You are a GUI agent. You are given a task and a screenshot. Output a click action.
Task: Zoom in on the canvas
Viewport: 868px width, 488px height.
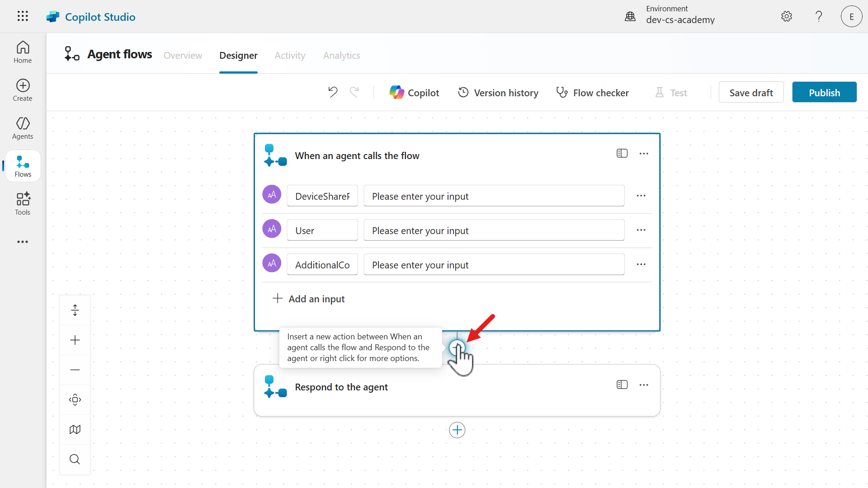tap(75, 340)
